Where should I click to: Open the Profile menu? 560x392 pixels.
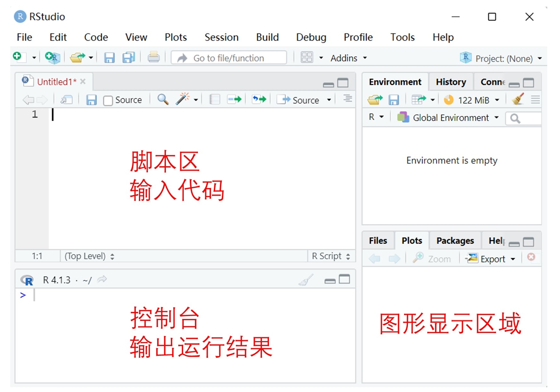coord(358,37)
